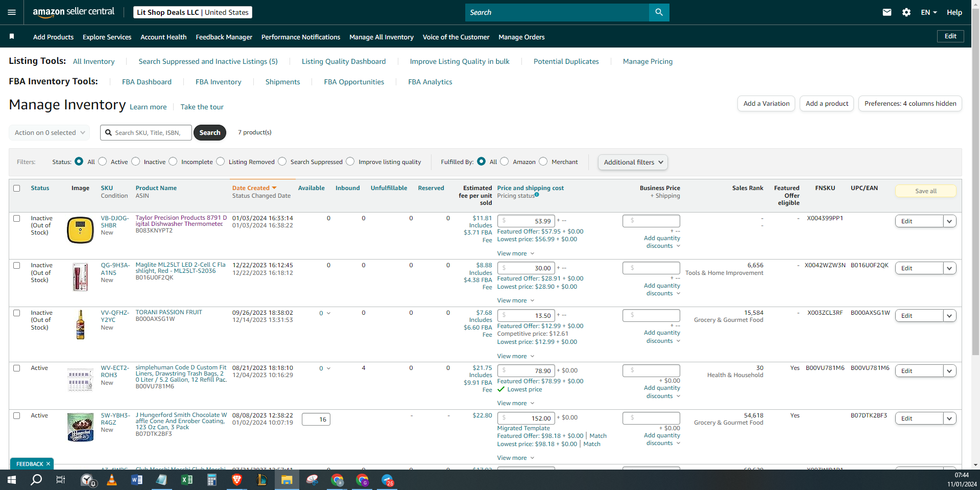Click the Add a product button

pos(827,103)
